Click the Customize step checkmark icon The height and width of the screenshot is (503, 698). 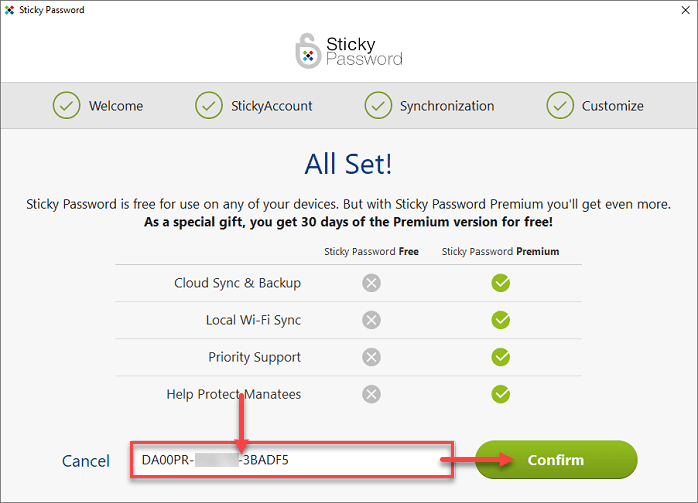coord(560,105)
